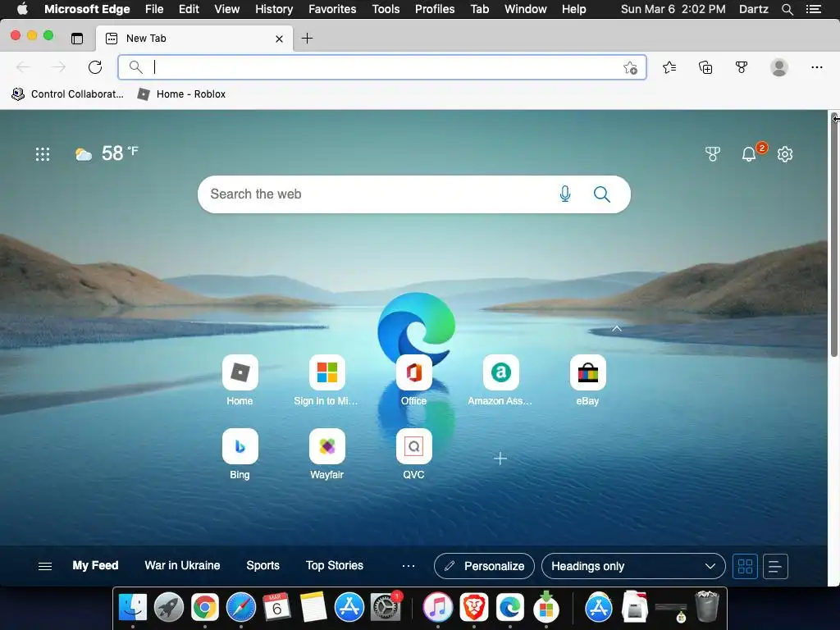840x630 pixels.
Task: Open the Sign in to Microsoft tile
Action: (326, 381)
